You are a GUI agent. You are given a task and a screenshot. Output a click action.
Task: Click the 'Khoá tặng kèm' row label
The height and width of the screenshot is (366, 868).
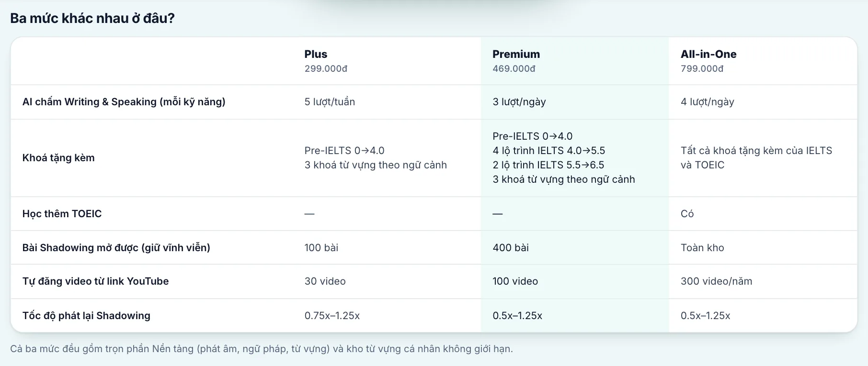tap(58, 158)
